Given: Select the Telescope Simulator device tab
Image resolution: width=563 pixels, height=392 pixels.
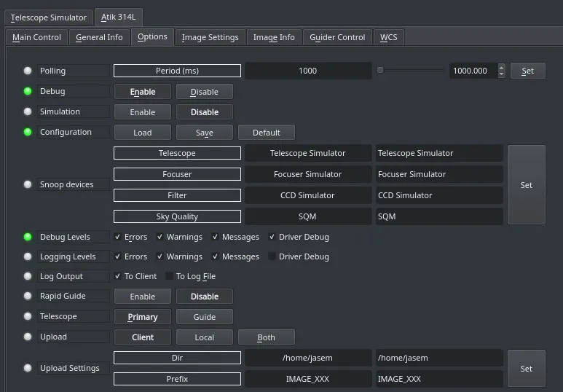Looking at the screenshot, I should pyautogui.click(x=49, y=17).
